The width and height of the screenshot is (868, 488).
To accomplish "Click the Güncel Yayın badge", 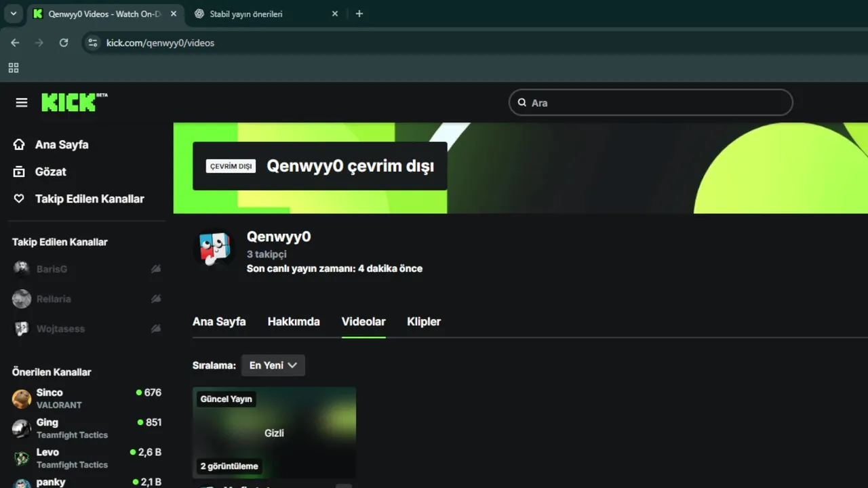I will 226,399.
